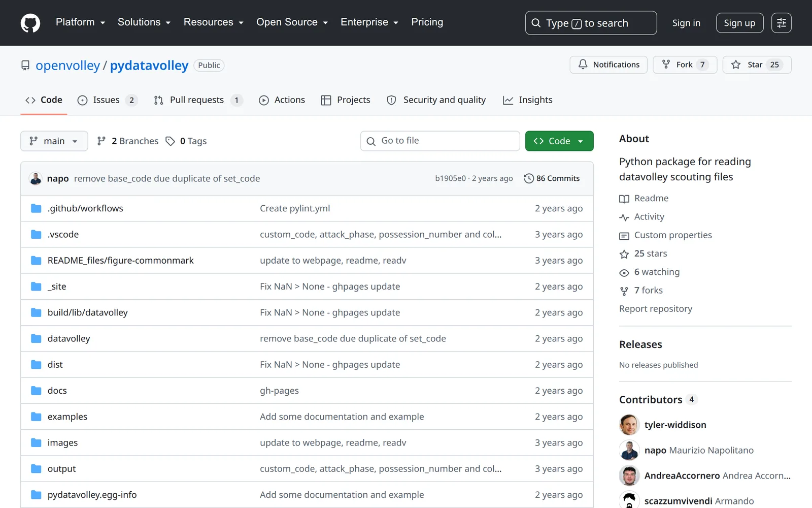Open the 'Create pylint.yml' commit message
The height and width of the screenshot is (508, 812).
pos(295,208)
